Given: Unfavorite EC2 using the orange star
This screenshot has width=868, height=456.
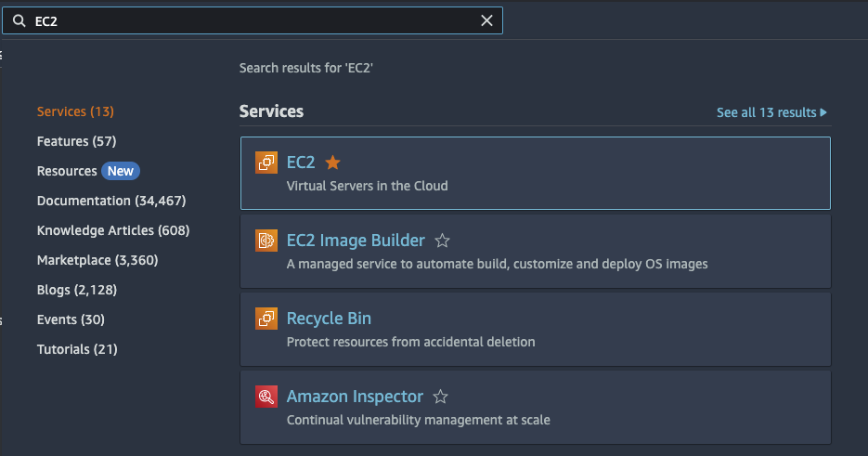Looking at the screenshot, I should tap(332, 163).
